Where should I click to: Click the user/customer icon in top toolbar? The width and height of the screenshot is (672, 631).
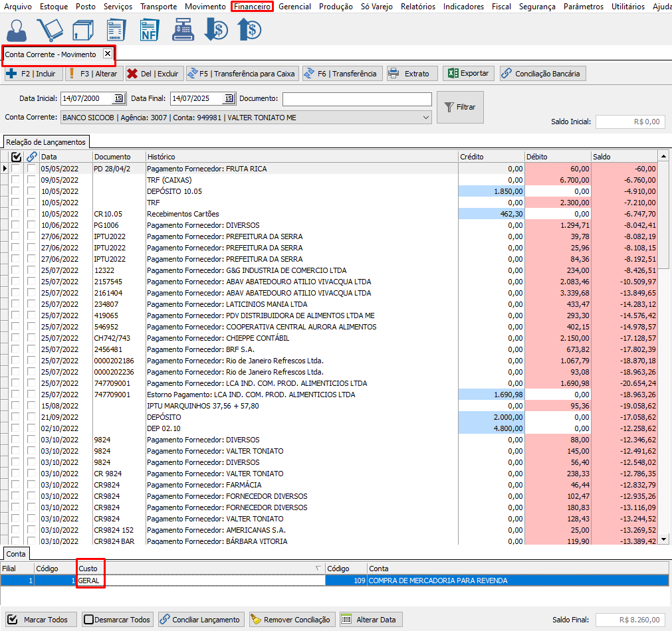18,30
